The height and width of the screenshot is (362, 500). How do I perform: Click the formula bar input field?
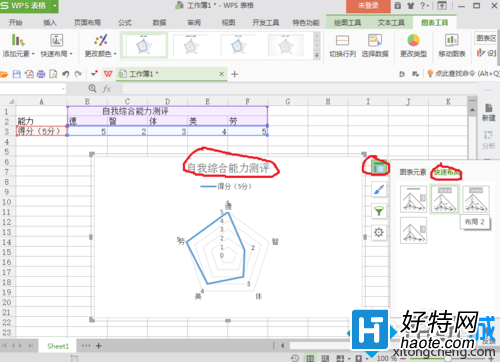click(x=299, y=89)
